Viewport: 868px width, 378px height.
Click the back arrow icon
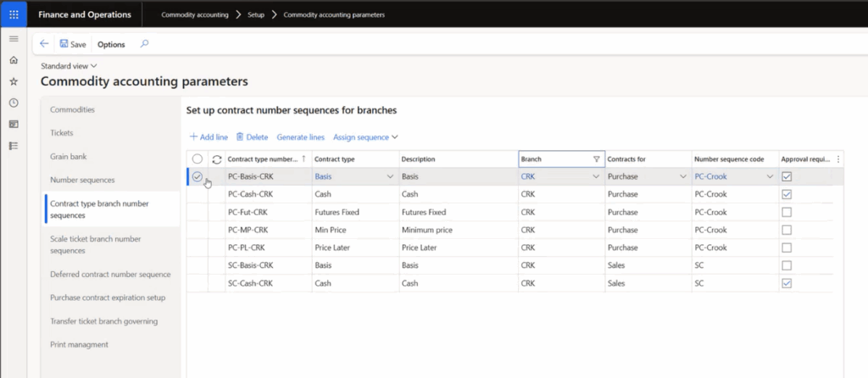(x=44, y=44)
